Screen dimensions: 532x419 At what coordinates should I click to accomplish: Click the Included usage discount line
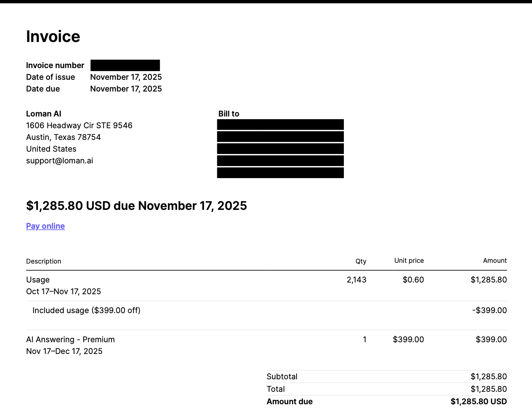pyautogui.click(x=86, y=310)
